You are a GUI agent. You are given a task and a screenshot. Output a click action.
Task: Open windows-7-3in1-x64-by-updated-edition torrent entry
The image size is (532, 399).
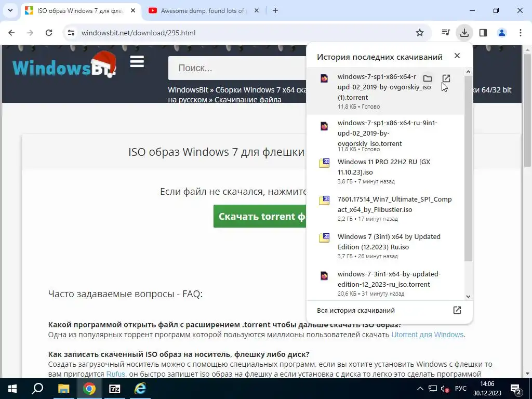(385, 283)
